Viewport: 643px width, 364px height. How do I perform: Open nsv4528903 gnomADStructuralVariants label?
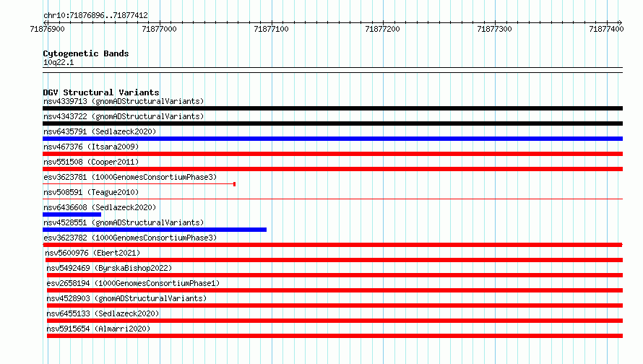[x=126, y=298]
